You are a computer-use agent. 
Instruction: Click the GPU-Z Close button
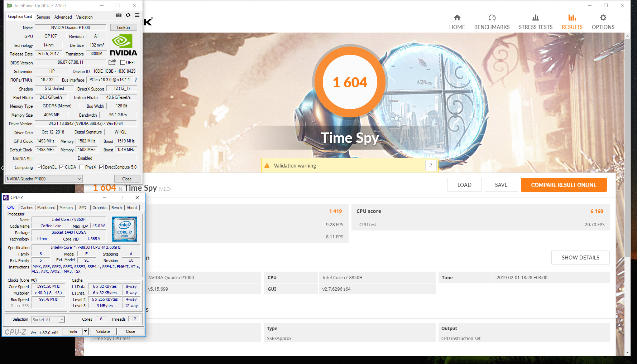[x=127, y=179]
